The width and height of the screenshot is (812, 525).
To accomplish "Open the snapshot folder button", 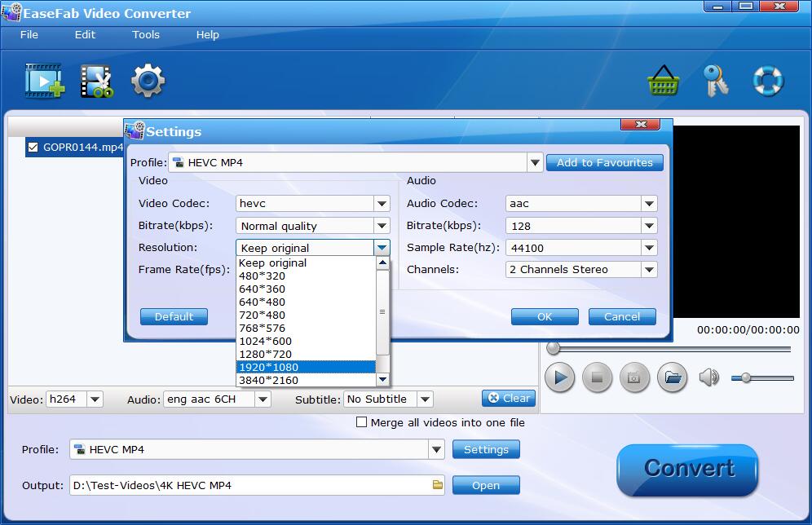I will click(x=672, y=377).
